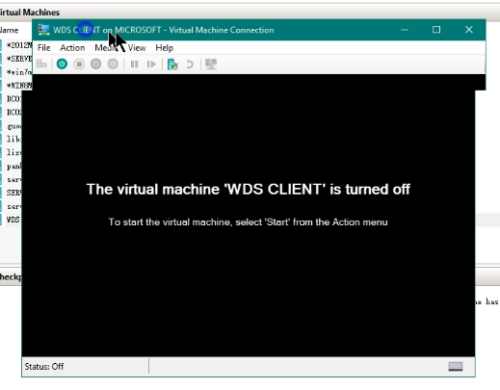Image resolution: width=500 pixels, height=390 pixels.
Task: Click the Pause toolbar icon
Action: click(x=134, y=64)
